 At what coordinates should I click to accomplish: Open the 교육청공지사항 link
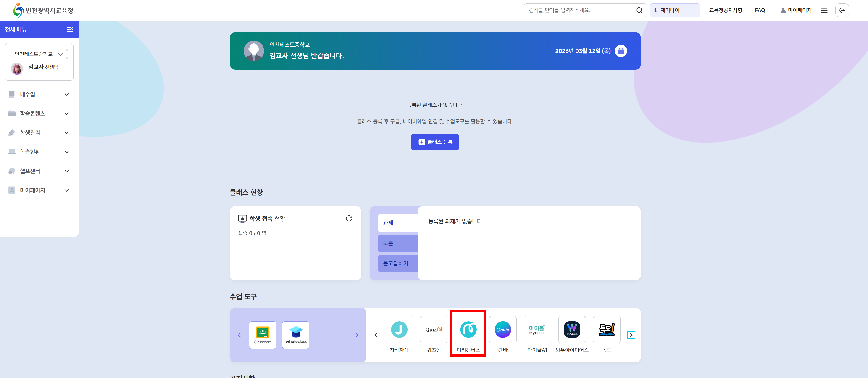(726, 10)
